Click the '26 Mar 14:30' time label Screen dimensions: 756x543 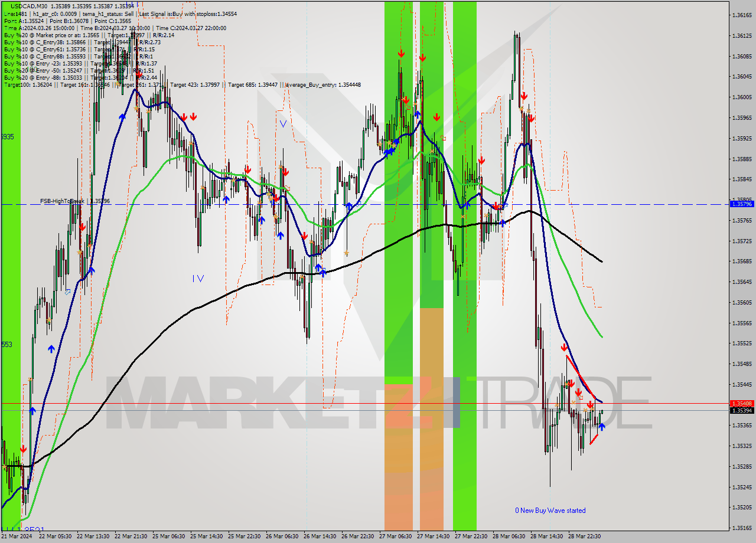(320, 537)
